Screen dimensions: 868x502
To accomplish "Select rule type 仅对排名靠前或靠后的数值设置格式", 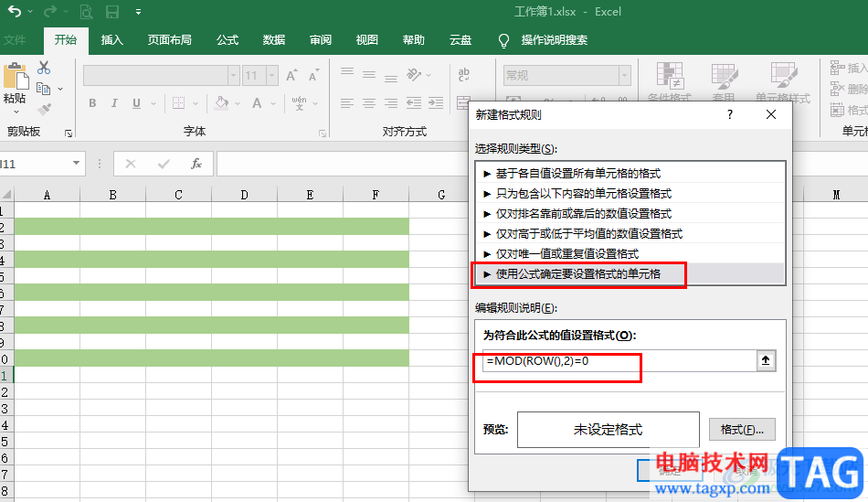I will 630,213.
